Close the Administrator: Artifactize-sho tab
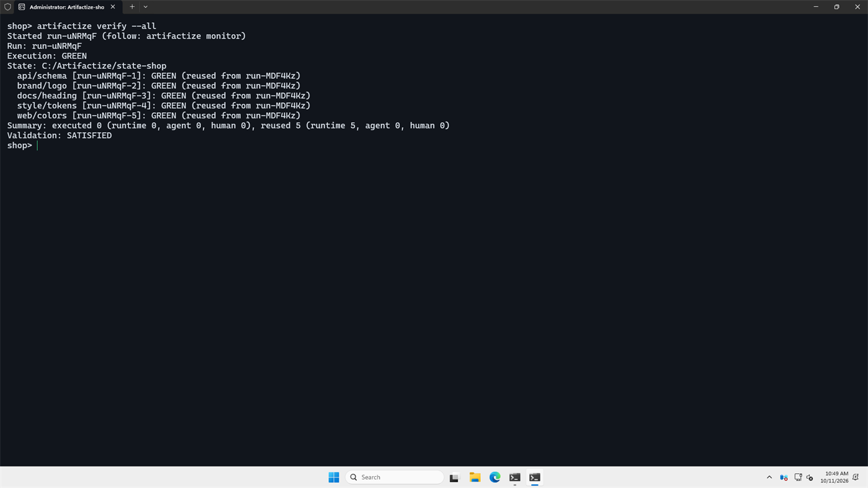 113,7
